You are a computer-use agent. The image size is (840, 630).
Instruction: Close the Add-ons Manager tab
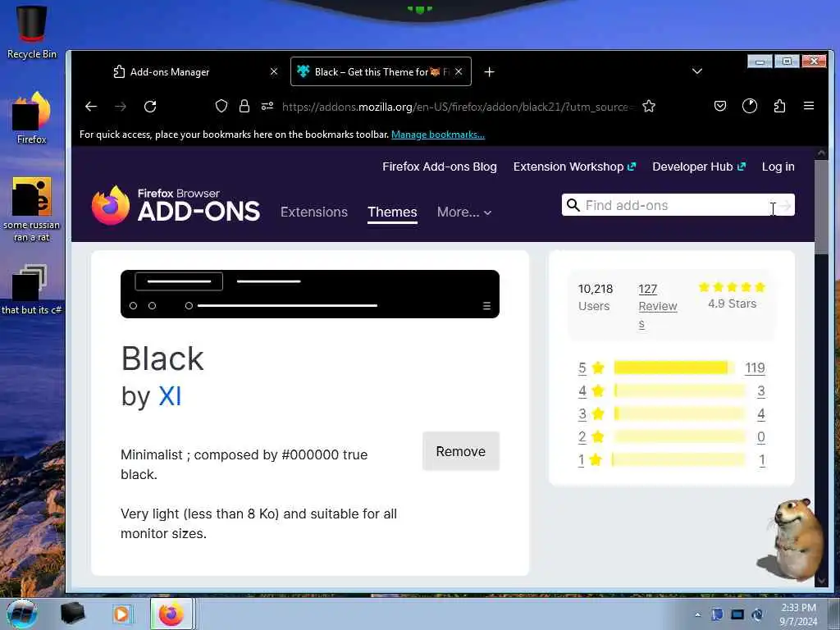pyautogui.click(x=274, y=71)
